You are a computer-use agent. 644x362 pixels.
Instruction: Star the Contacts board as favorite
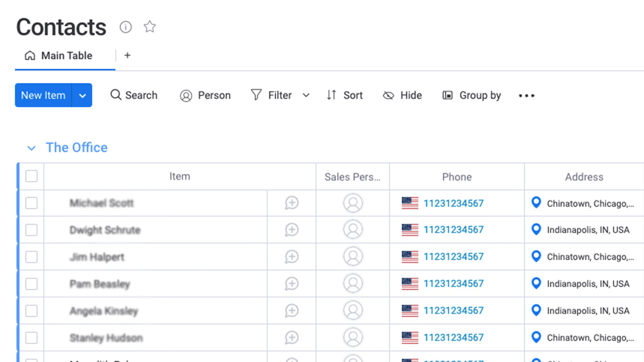[x=150, y=27]
